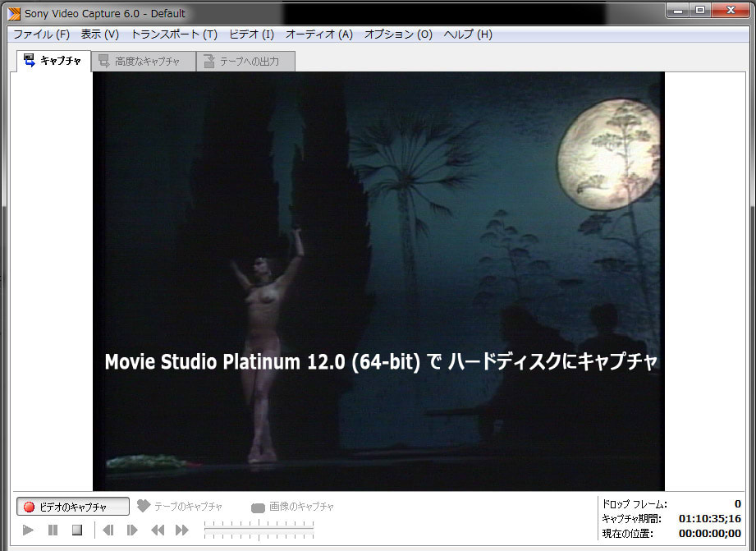Click the shuttle slider track
The height and width of the screenshot is (551, 756).
click(258, 530)
